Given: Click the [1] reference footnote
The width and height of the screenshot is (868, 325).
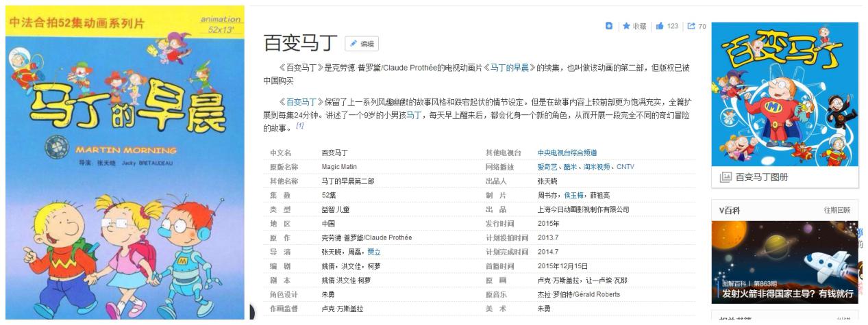Looking at the screenshot, I should tap(300, 127).
